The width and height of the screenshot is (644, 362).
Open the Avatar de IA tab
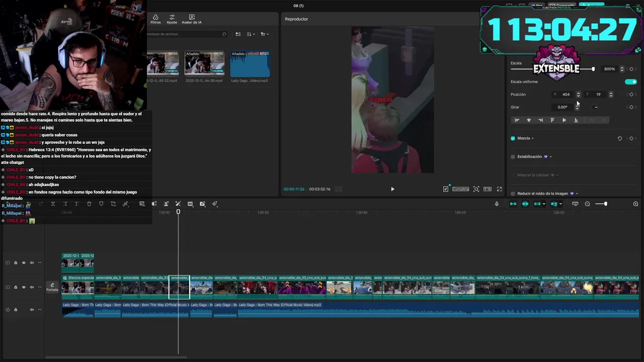(192, 19)
